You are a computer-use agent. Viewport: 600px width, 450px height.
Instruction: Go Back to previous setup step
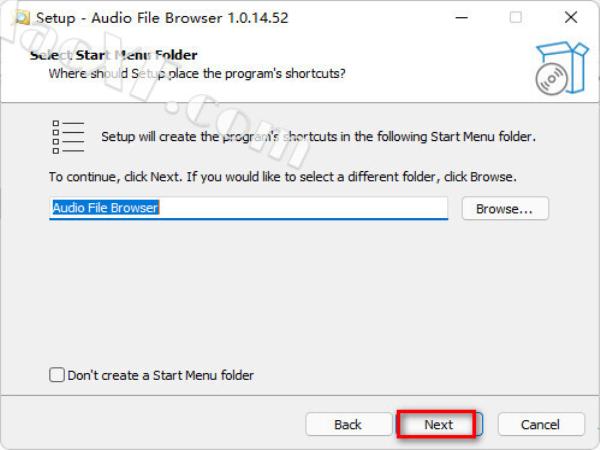tap(348, 424)
